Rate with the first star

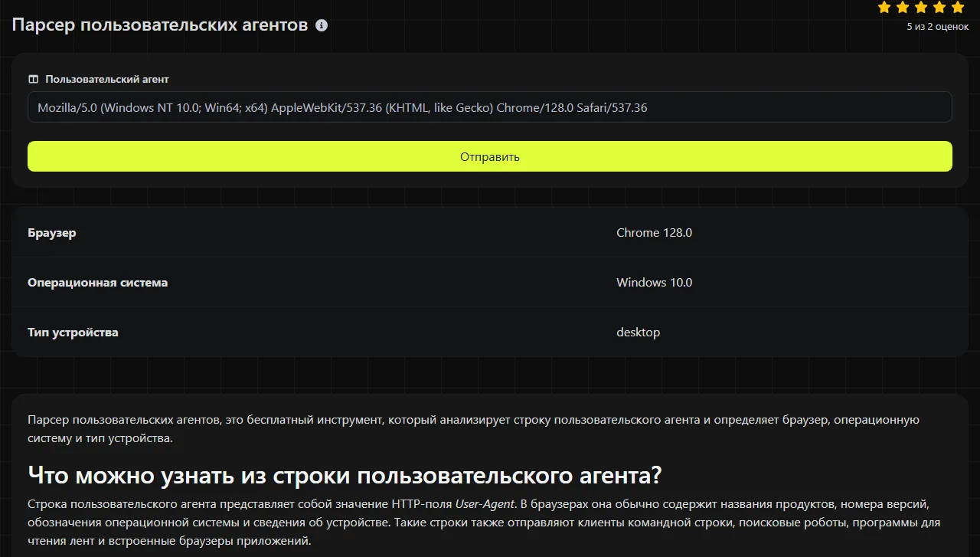[884, 8]
